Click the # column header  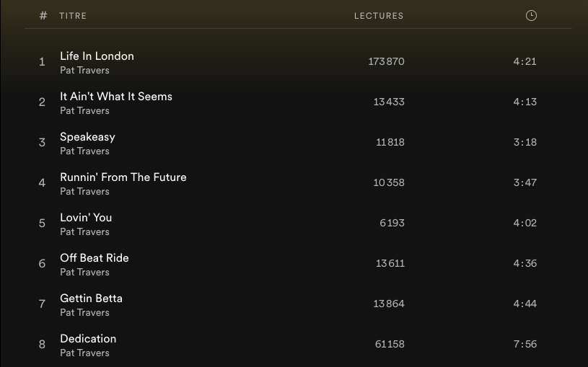pos(43,16)
